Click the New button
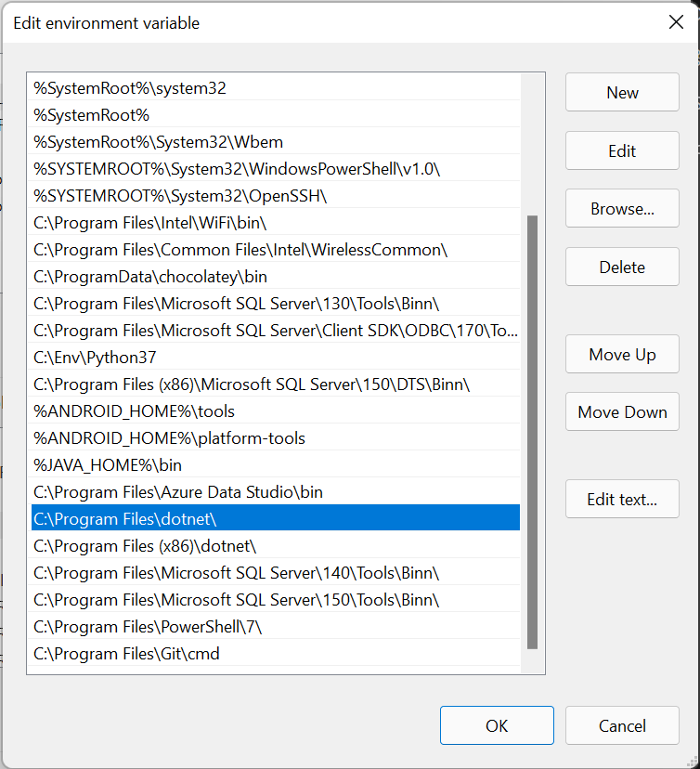 [x=622, y=93]
